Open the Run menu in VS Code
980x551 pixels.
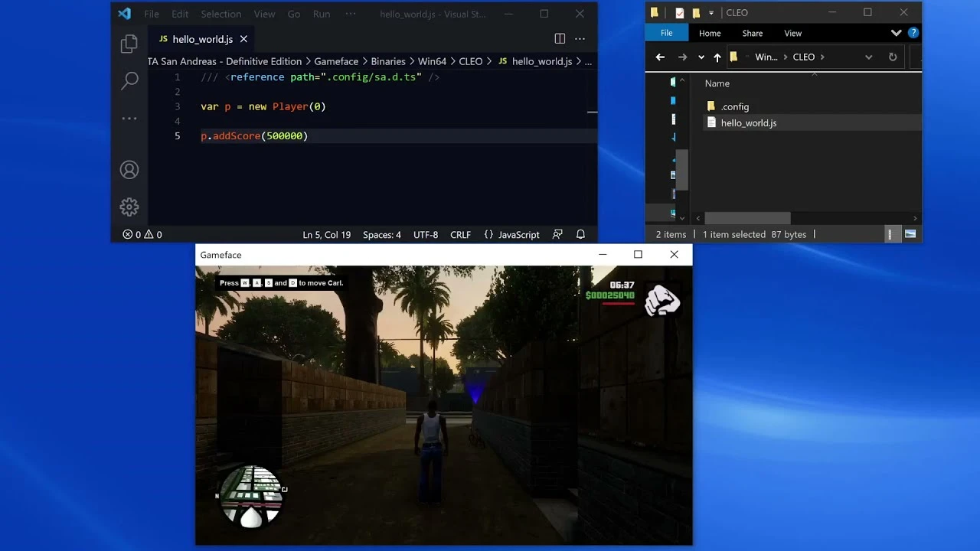pos(322,14)
